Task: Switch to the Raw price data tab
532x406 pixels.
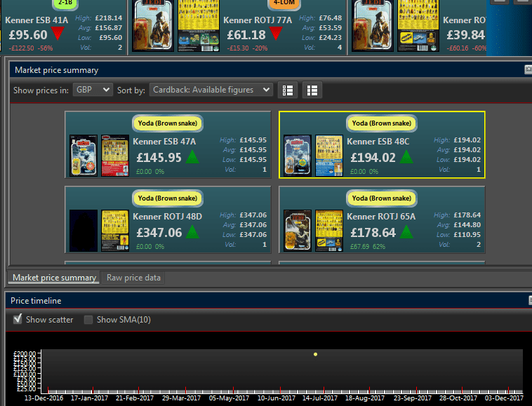Action: click(x=133, y=278)
